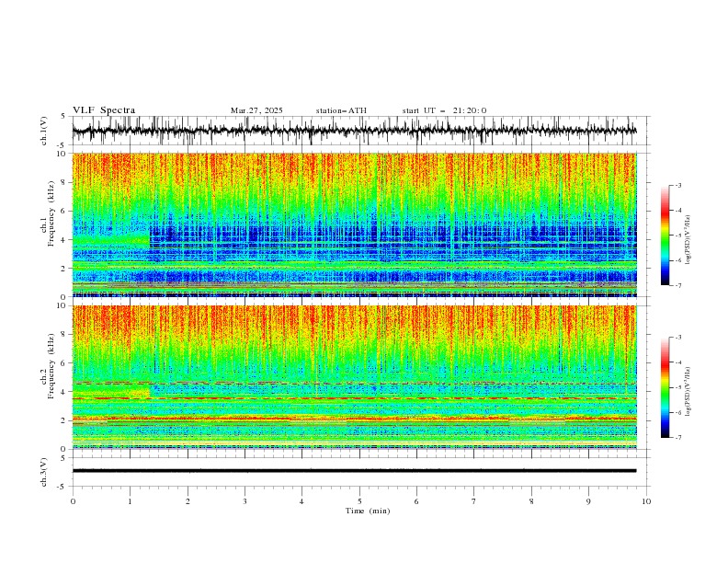Click the "5" tick on time axis
The width and height of the screenshot is (728, 563).
359,501
